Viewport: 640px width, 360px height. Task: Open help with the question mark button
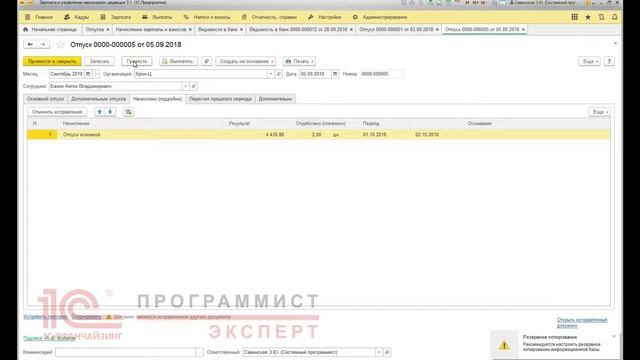609,61
